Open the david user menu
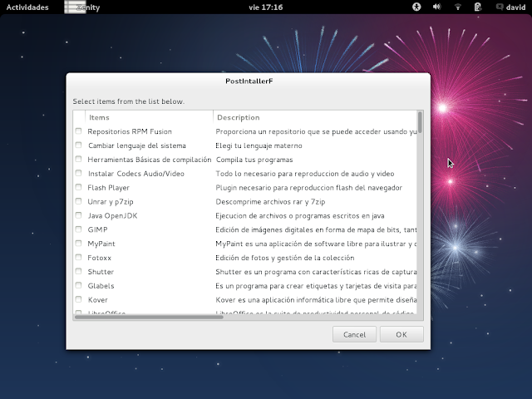Screen dimensions: 532x399 [x=515, y=7]
